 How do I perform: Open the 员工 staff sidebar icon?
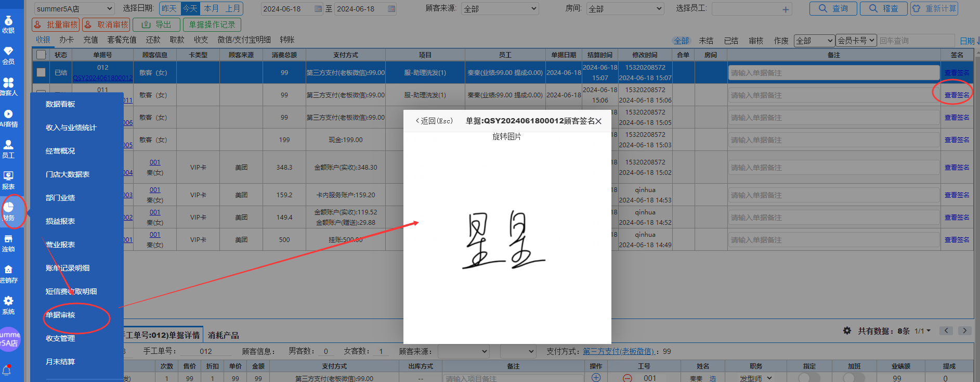pyautogui.click(x=8, y=149)
